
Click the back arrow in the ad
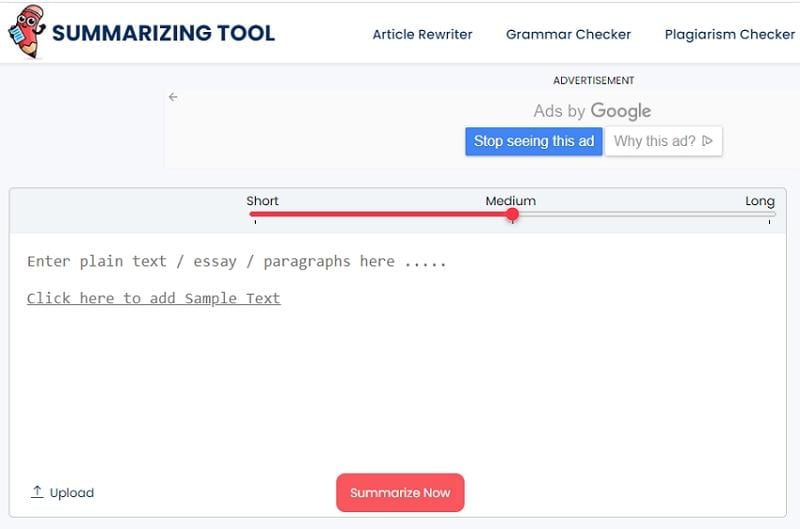[x=173, y=96]
